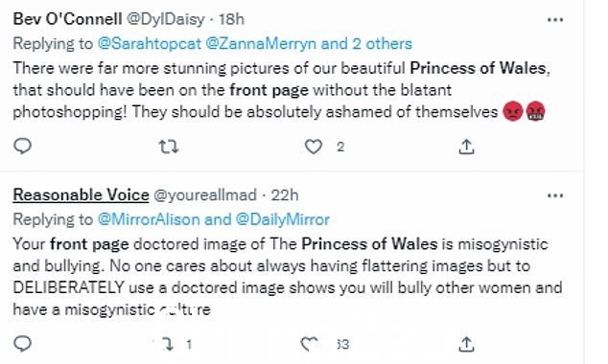The height and width of the screenshot is (364, 608).
Task: Visit the @ZannaMerryn mention
Action: pos(261,43)
